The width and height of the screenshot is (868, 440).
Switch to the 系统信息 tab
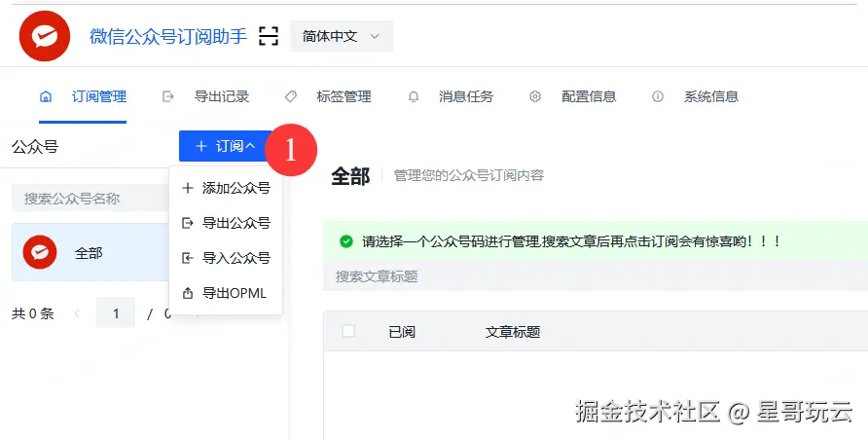coord(710,96)
